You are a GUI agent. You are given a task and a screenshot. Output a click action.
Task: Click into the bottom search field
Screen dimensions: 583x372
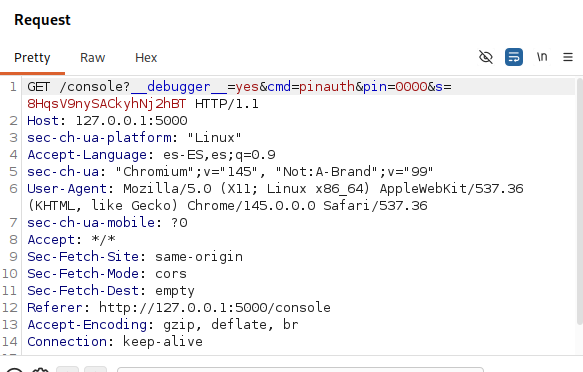300,370
